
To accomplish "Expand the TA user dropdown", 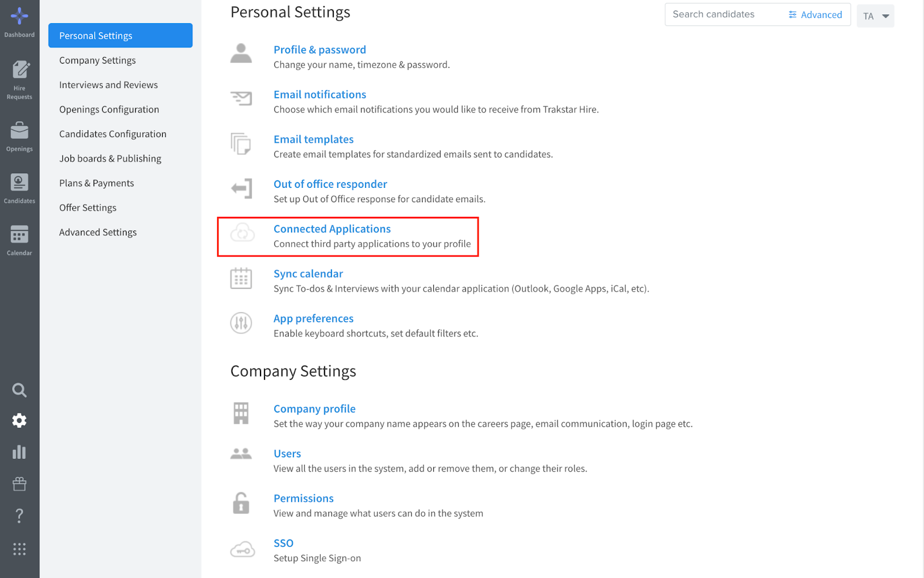I will [x=875, y=16].
